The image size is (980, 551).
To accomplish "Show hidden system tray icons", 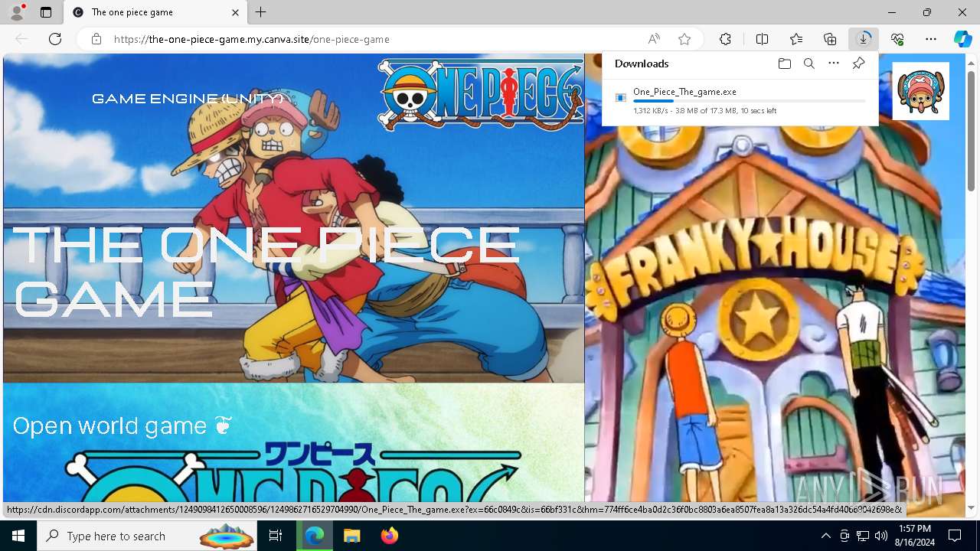I will (x=825, y=536).
